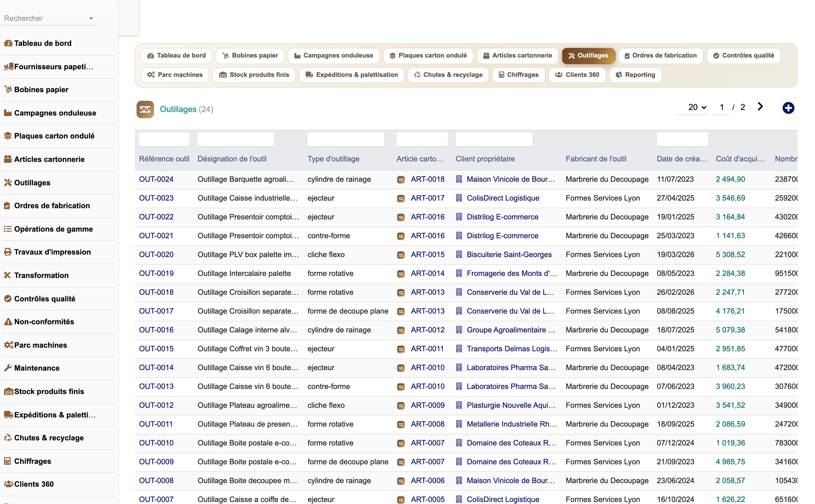Click the Référence outil filter field
Viewport: 815px width, 504px height.
click(164, 139)
